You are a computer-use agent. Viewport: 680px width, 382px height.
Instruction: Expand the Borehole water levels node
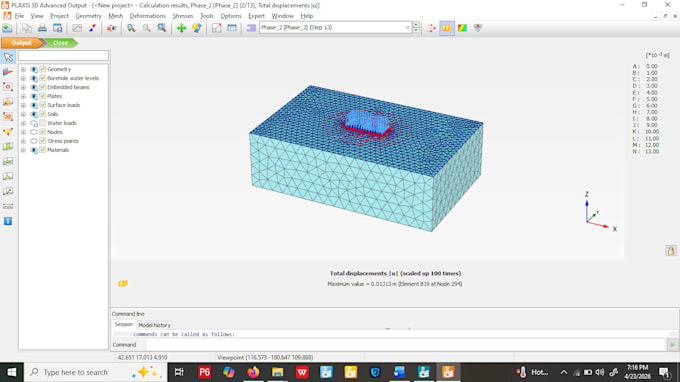pos(23,78)
